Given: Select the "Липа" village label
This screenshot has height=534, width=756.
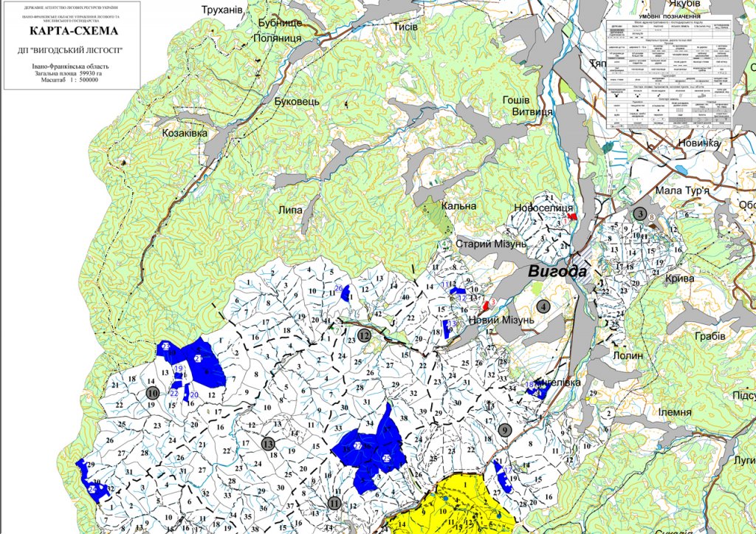Looking at the screenshot, I should (291, 210).
